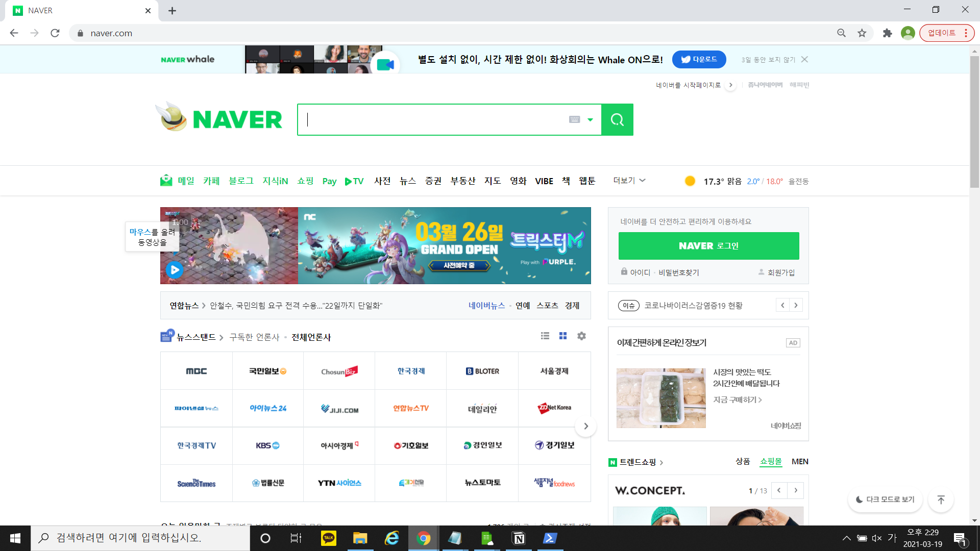
Task: Dismiss the Whale banner for 3 days
Action: pos(768,60)
